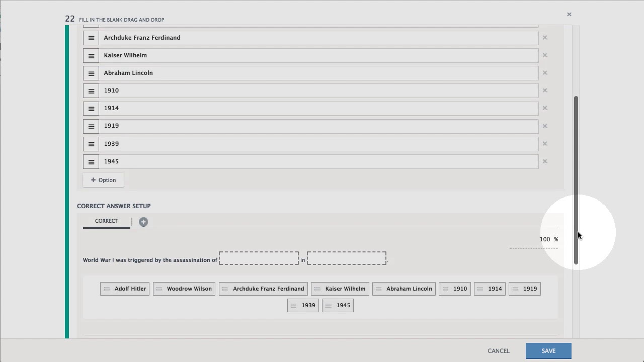Delete the 1910 option
The height and width of the screenshot is (362, 644).
tap(545, 90)
